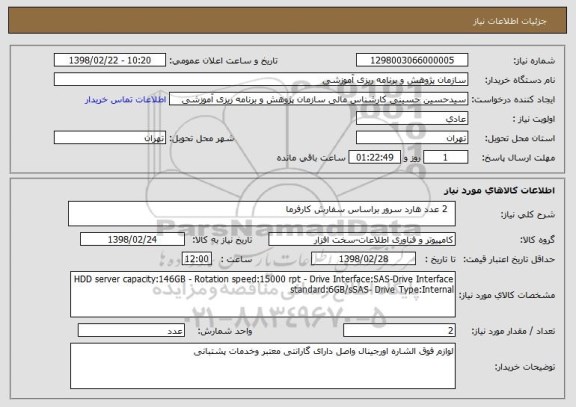Click the delivery city field تهران
576x407 pixels.
pyautogui.click(x=110, y=138)
